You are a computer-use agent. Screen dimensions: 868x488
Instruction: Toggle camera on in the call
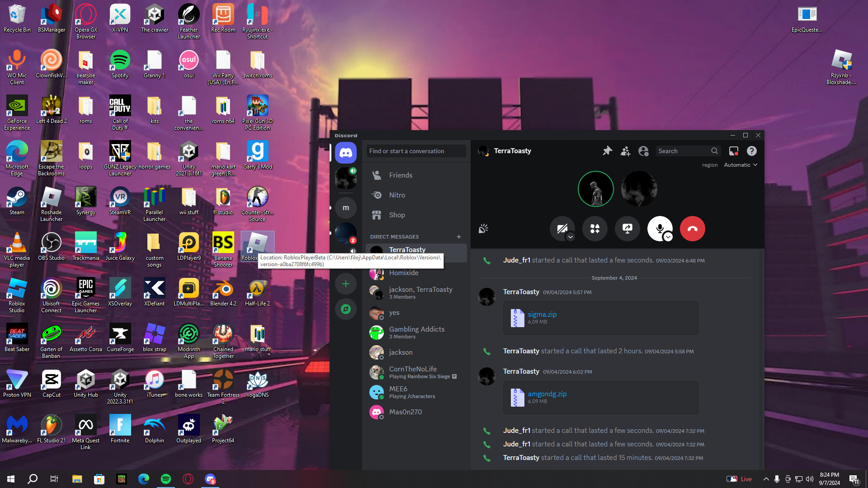click(561, 228)
